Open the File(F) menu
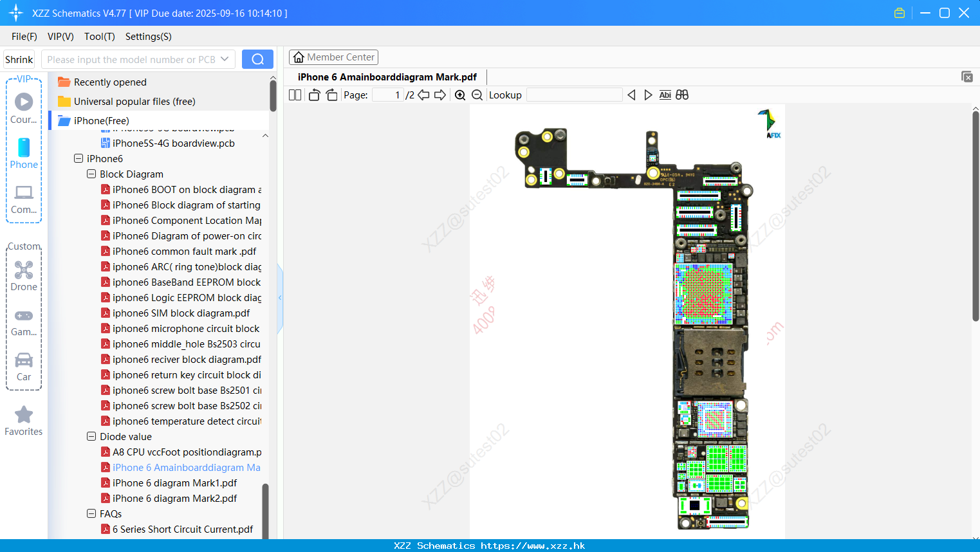 (24, 37)
